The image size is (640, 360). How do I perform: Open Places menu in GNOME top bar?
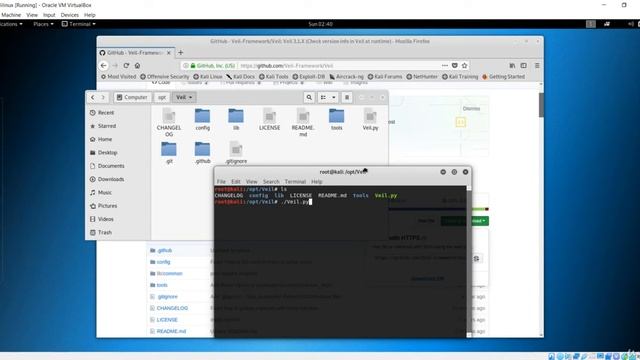tap(43, 24)
